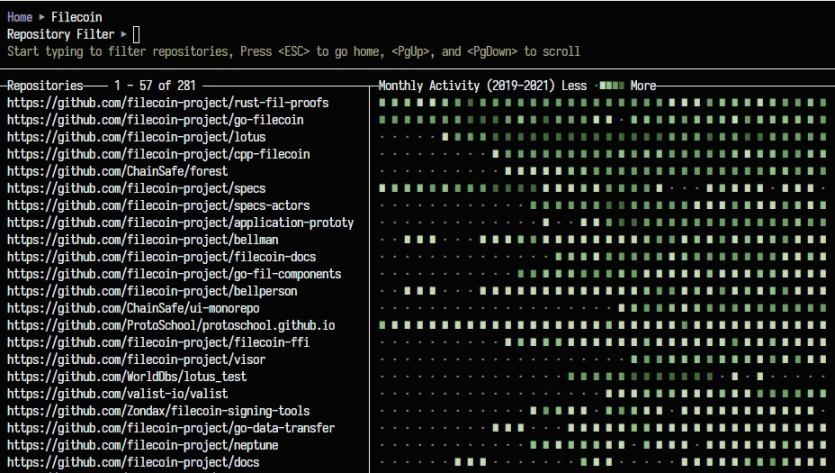Click the Monthly Activity panel title
The image size is (835, 473).
pos(482,86)
